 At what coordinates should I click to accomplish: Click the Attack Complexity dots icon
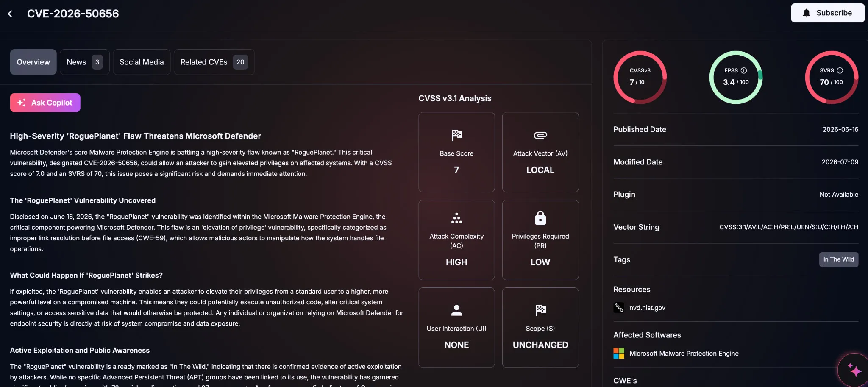456,218
